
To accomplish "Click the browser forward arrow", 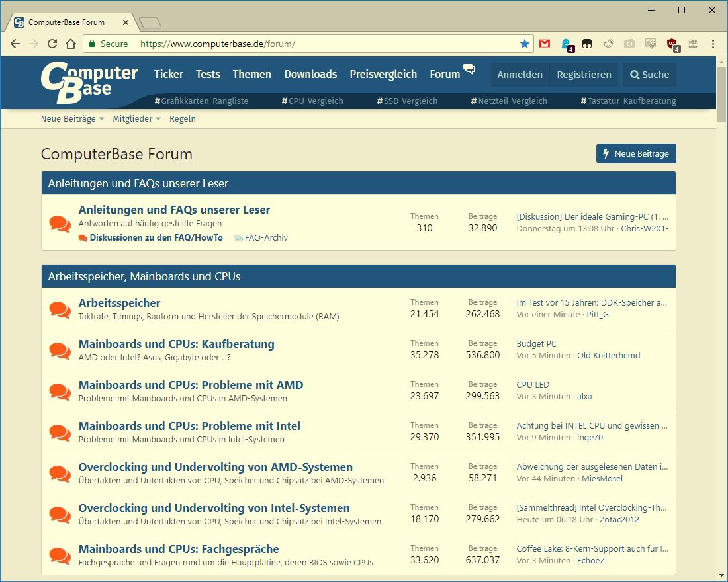I will [34, 44].
